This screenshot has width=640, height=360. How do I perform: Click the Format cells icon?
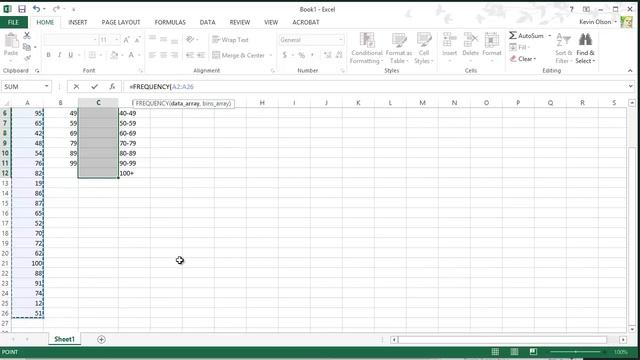click(491, 40)
